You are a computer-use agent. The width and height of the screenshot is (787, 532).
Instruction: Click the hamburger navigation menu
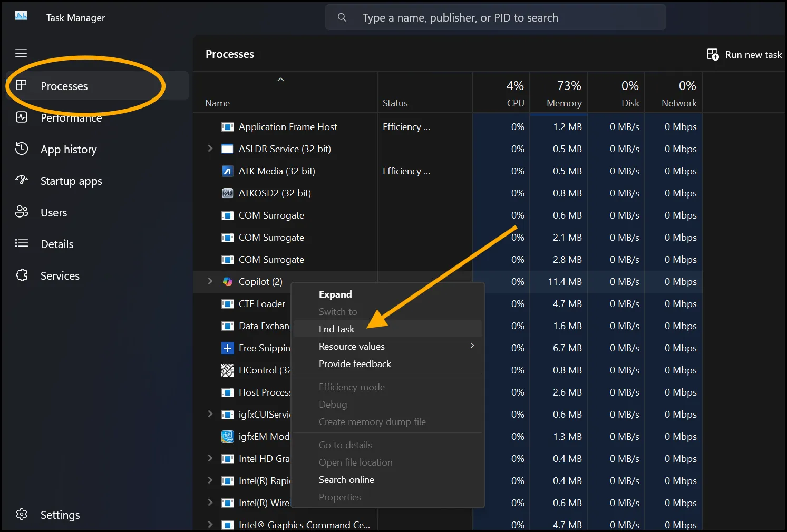[x=21, y=53]
